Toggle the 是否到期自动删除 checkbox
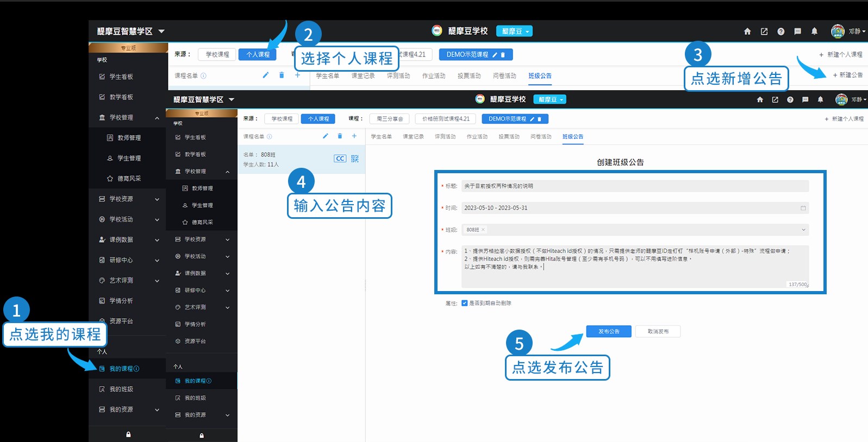The height and width of the screenshot is (442, 868). click(x=465, y=303)
